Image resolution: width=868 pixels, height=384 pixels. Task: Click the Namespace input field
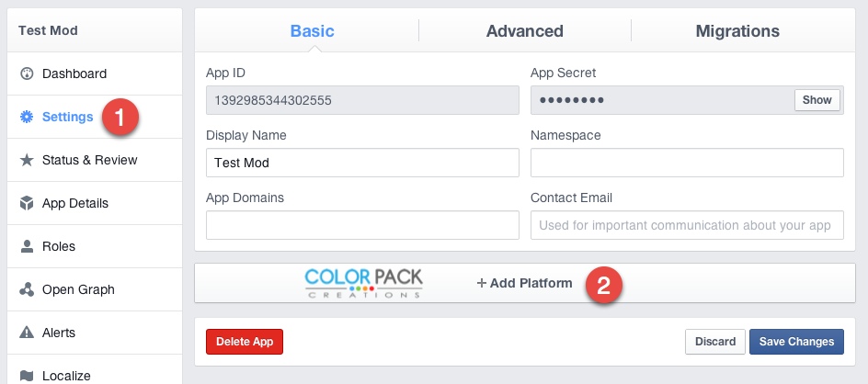point(687,163)
